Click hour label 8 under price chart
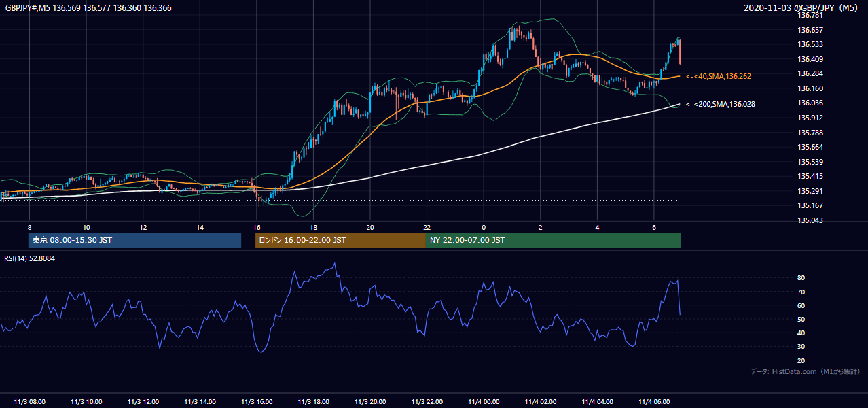The height and width of the screenshot is (408, 868). tap(29, 227)
